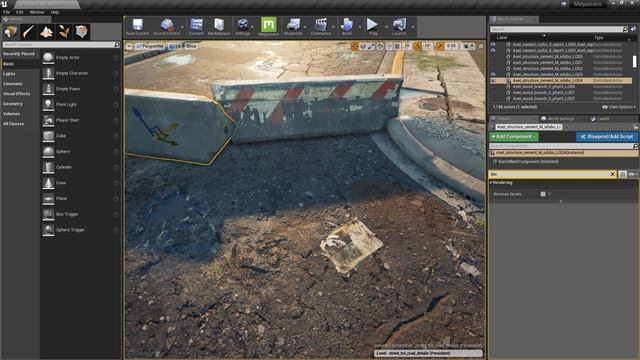Screen dimensions: 640x360
Task: Select the Paint mode brush icon
Action: pos(29,31)
